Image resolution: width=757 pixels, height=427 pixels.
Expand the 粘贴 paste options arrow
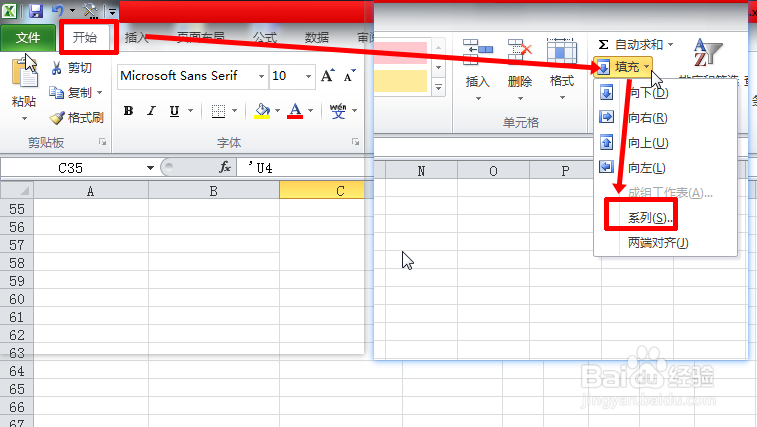tap(24, 118)
